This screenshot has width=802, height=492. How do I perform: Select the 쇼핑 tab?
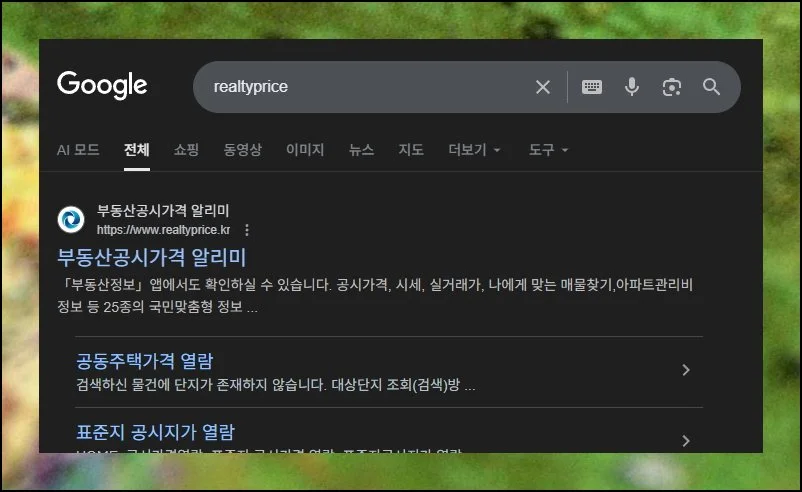click(x=186, y=150)
